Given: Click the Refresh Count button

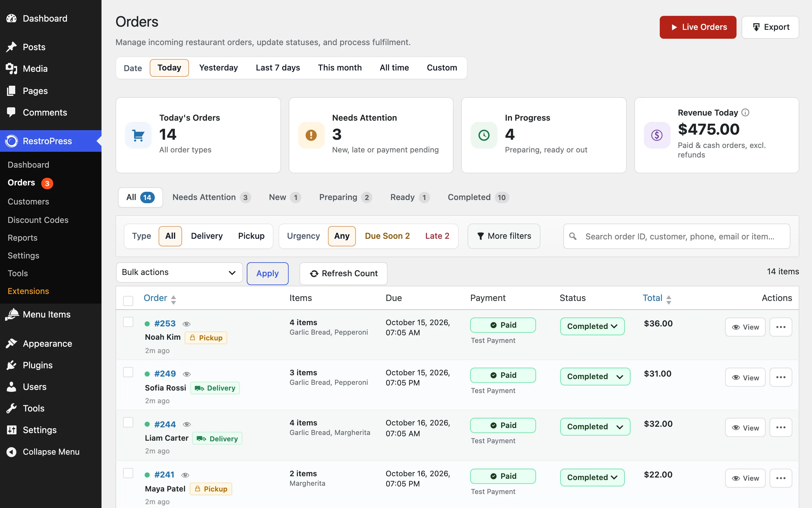Looking at the screenshot, I should click(343, 273).
